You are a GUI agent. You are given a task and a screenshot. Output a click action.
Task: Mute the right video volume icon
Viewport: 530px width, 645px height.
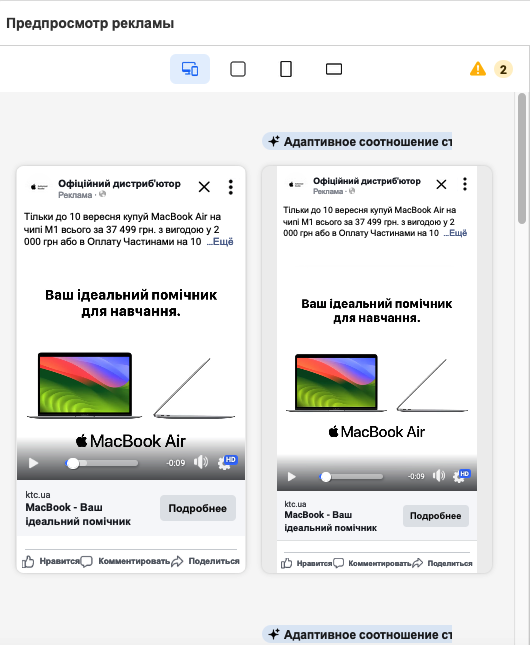pos(439,476)
